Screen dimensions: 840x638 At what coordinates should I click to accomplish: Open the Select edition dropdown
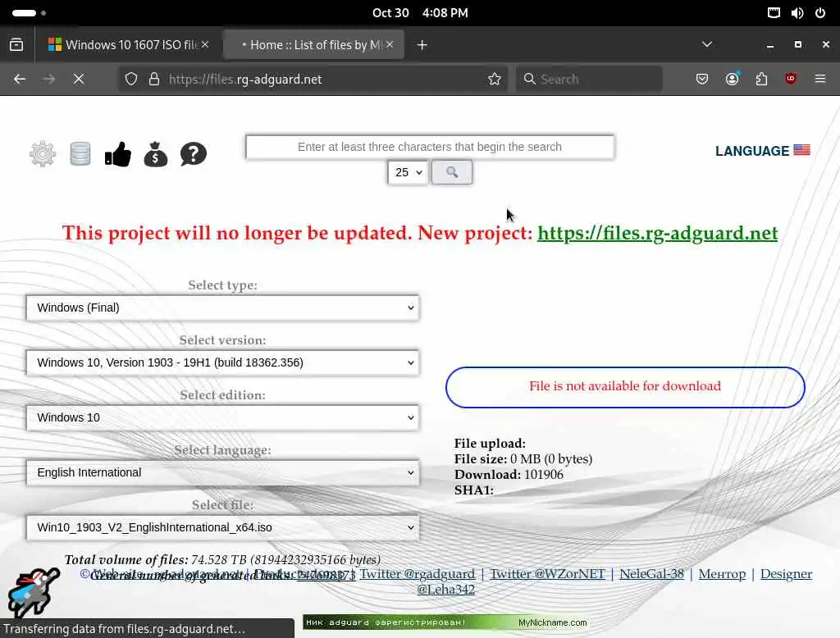[222, 418]
